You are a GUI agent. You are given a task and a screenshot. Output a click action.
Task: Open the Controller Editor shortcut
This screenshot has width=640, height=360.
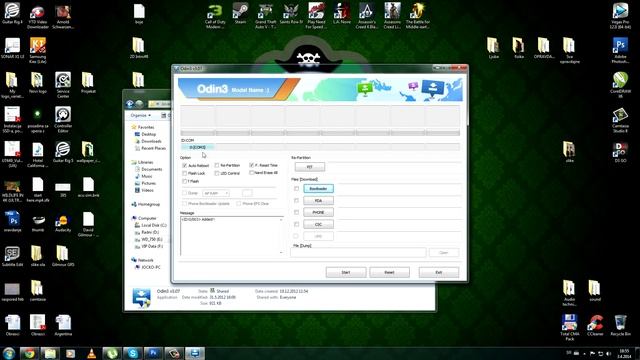coord(63,120)
